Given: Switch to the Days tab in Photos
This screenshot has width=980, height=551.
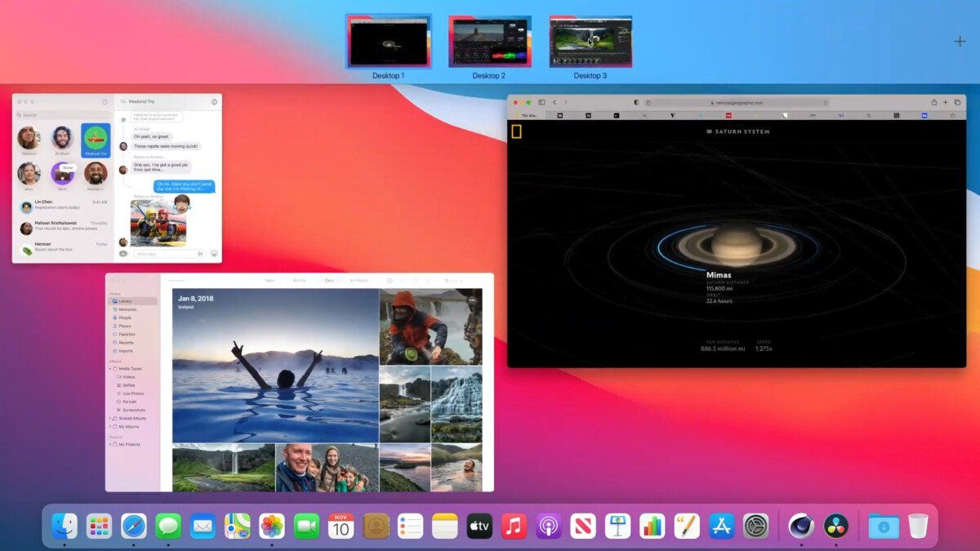Looking at the screenshot, I should (329, 281).
